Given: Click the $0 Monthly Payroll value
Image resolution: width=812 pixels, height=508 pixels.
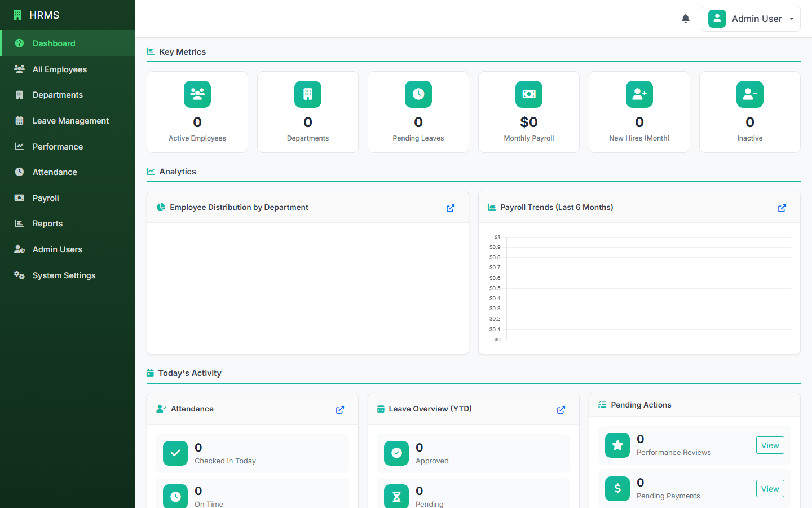Looking at the screenshot, I should pos(529,122).
